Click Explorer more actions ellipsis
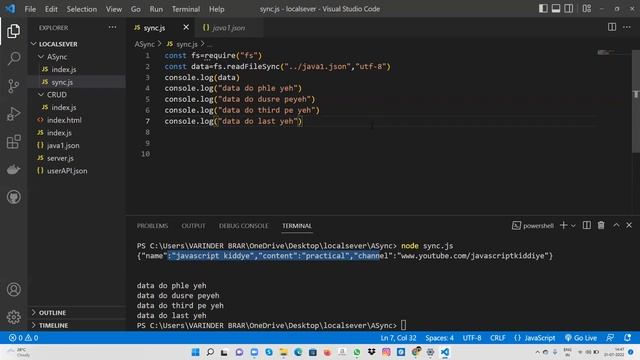This screenshot has width=640, height=360. 112,27
